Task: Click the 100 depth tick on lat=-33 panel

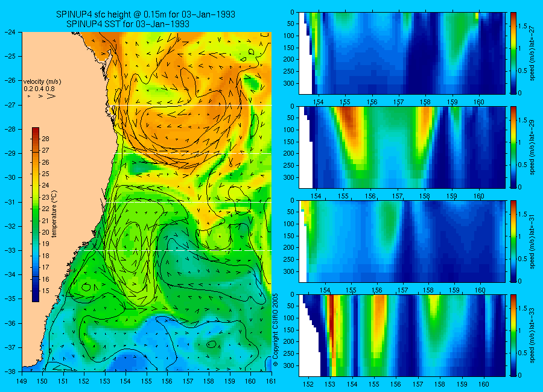Action: pos(289,318)
